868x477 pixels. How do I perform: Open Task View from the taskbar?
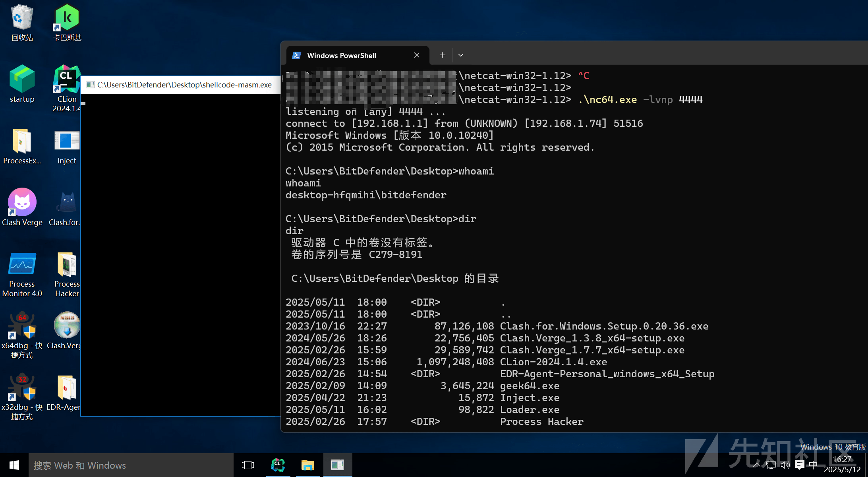pos(248,465)
